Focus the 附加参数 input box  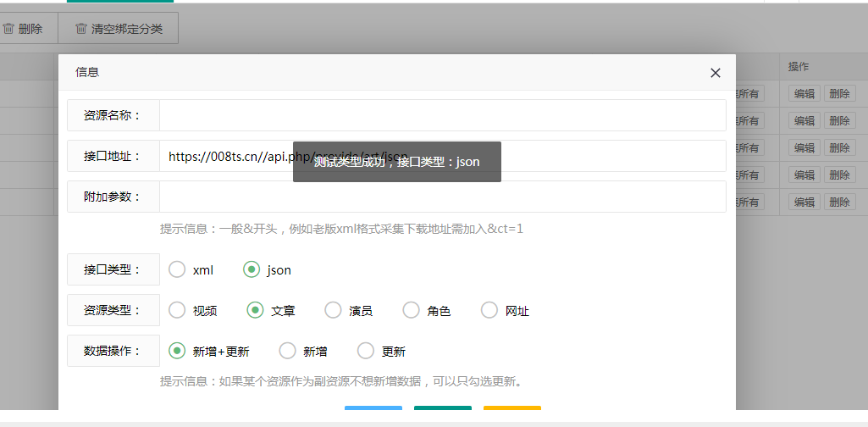coord(442,197)
